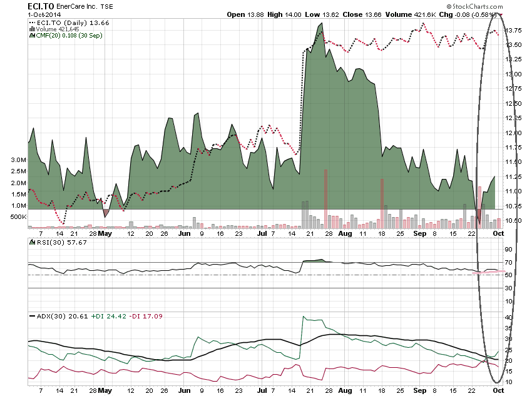The image size is (532, 396).
Task: Select the High 14.00 value
Action: click(x=284, y=14)
